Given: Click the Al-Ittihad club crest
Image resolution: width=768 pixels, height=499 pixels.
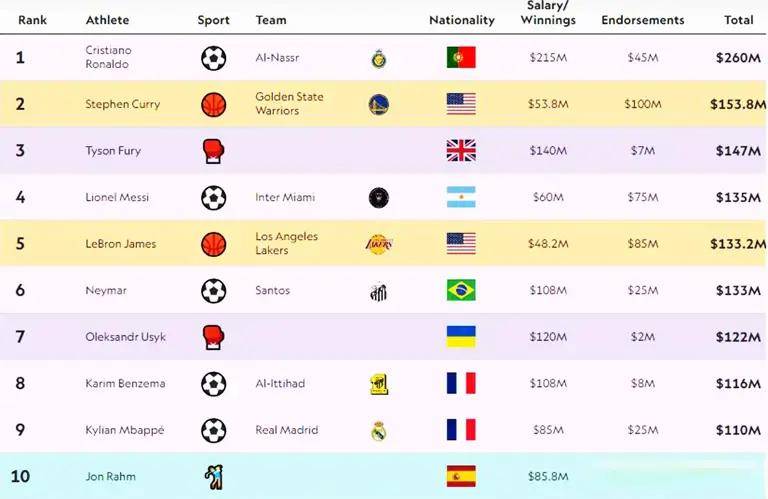Looking at the screenshot, I should click(379, 384).
